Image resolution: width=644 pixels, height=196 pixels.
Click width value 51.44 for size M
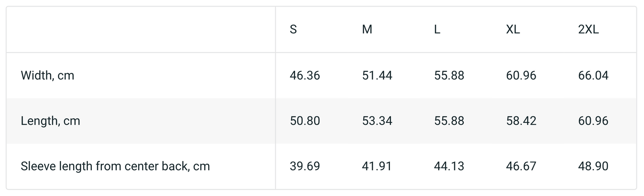tap(377, 76)
